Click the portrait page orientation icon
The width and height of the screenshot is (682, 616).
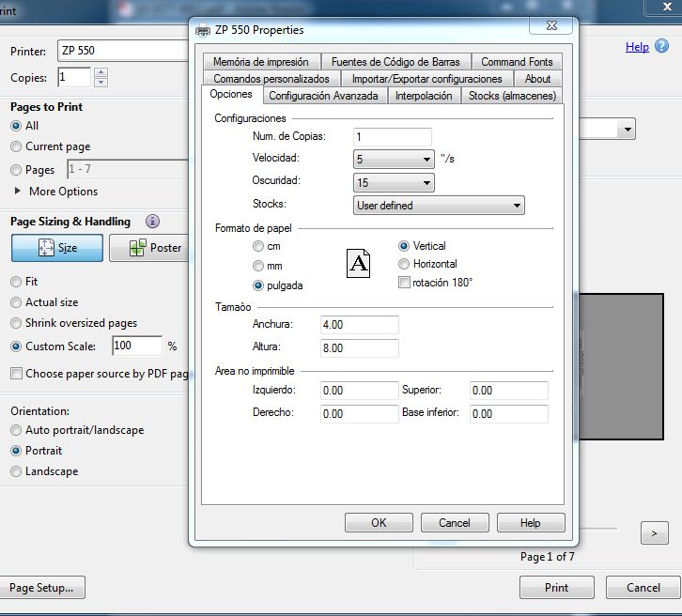[359, 263]
